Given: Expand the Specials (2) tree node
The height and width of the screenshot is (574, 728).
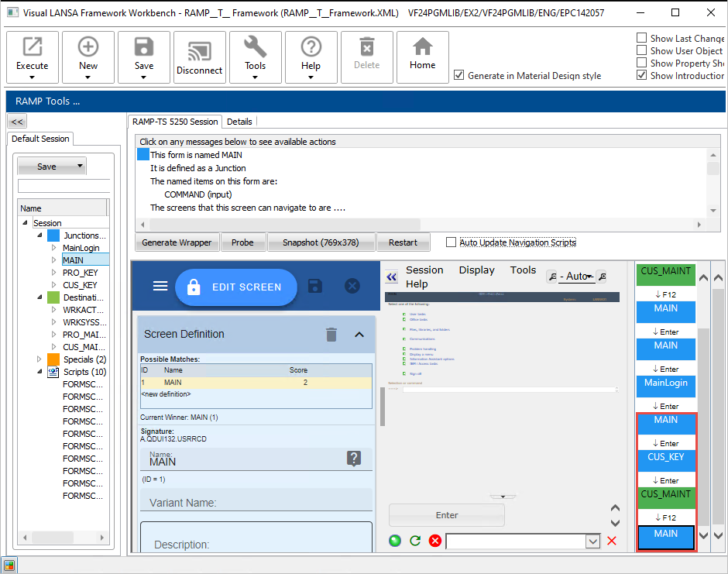Looking at the screenshot, I should tap(40, 359).
